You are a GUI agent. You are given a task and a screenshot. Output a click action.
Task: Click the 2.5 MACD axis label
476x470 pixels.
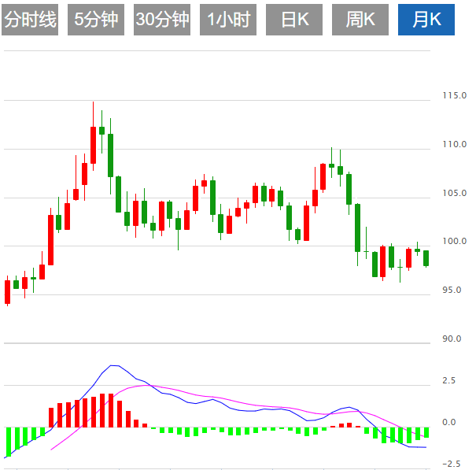click(x=448, y=381)
